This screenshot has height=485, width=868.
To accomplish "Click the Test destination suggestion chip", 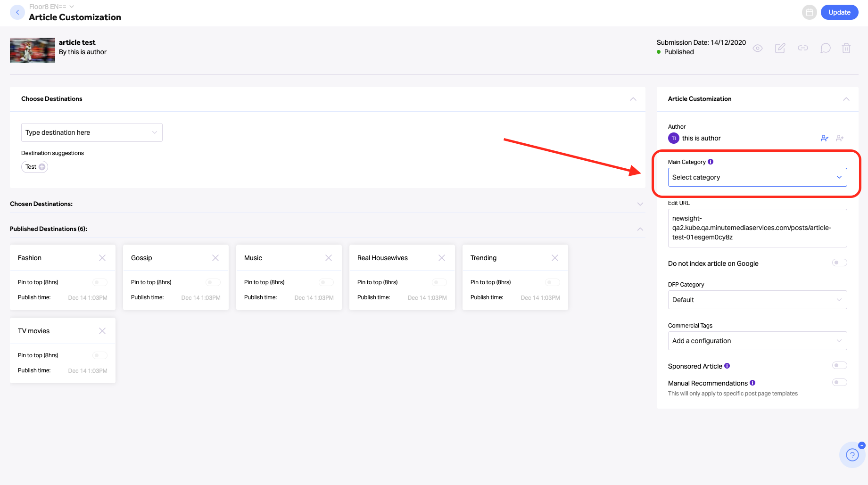I will coord(34,167).
